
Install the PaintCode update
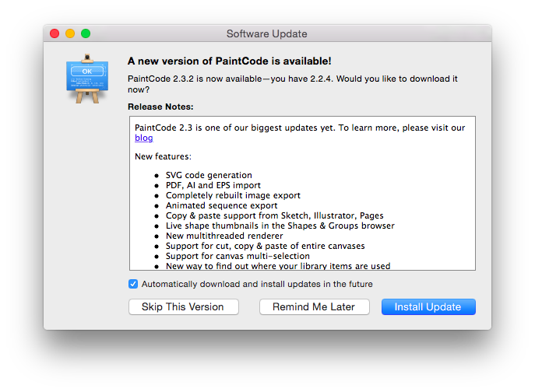428,306
